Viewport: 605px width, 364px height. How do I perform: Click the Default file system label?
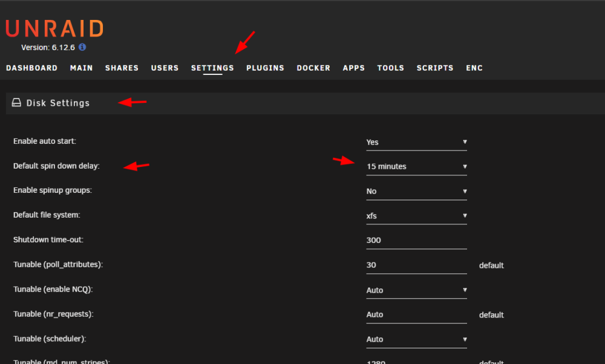point(47,215)
